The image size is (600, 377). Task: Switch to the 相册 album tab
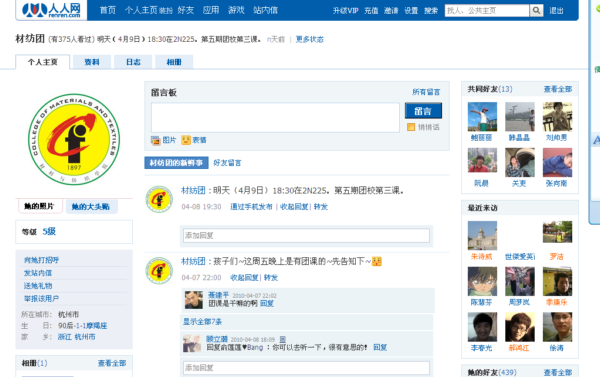tap(174, 62)
